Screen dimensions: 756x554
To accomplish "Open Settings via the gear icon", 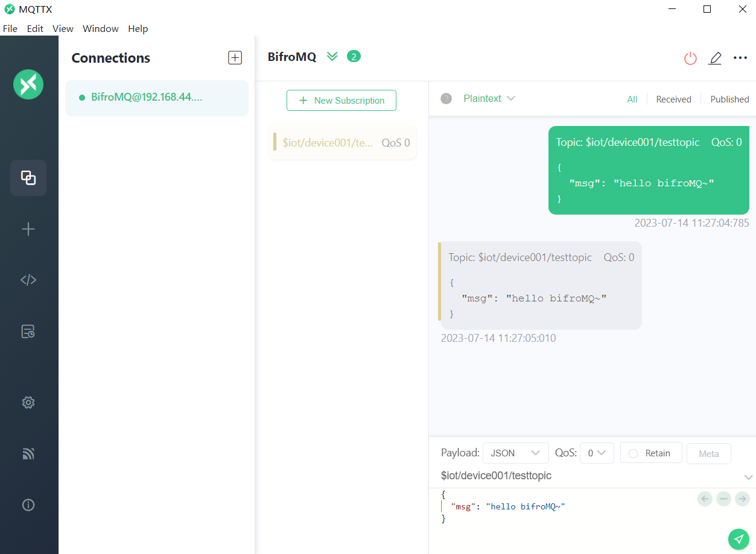I will coord(28,403).
